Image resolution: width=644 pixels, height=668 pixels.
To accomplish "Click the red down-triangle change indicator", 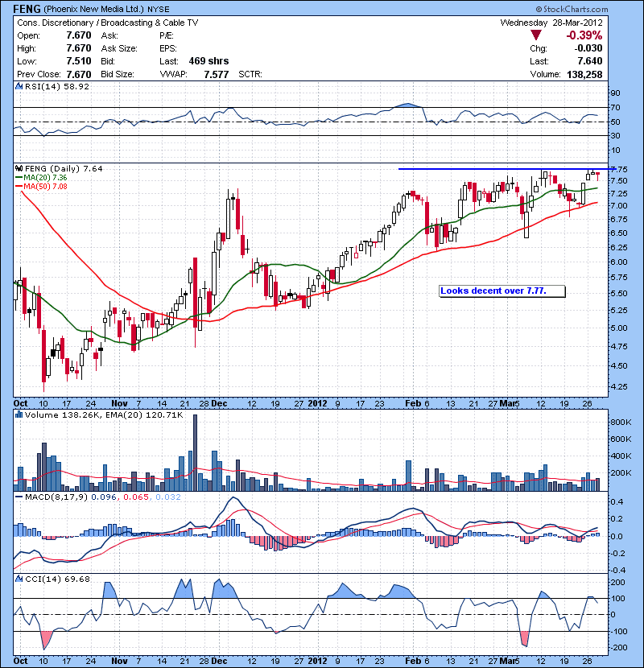I will point(536,35).
